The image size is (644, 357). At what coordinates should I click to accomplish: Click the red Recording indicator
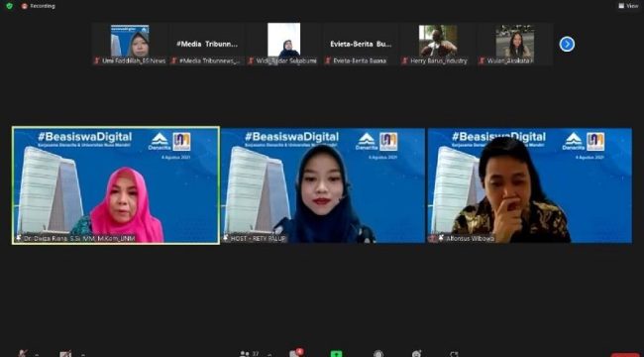pyautogui.click(x=38, y=6)
